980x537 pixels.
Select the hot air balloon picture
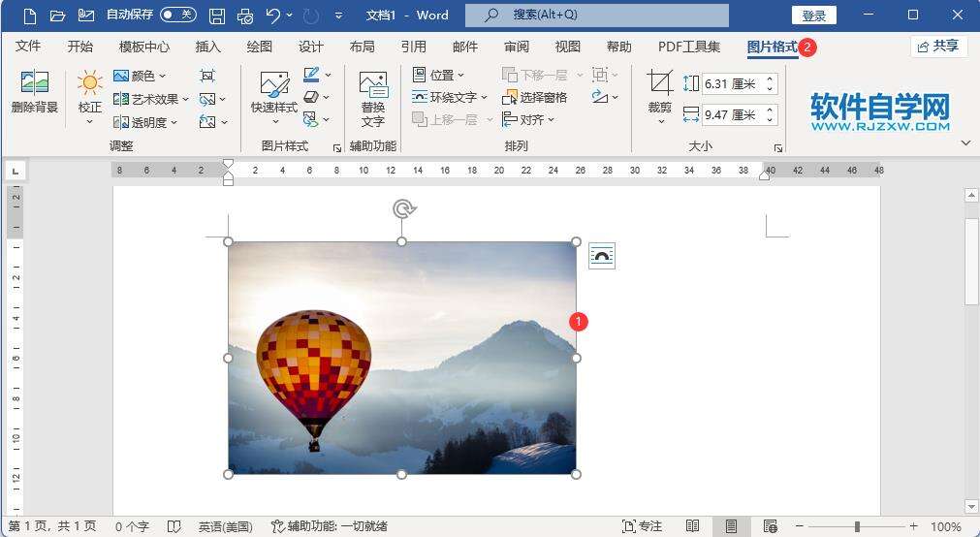402,358
